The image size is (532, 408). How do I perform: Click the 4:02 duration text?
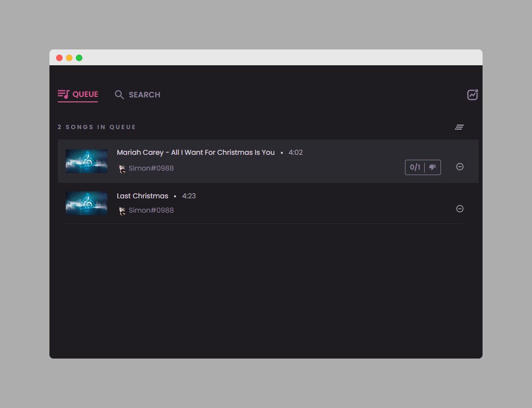click(x=296, y=152)
